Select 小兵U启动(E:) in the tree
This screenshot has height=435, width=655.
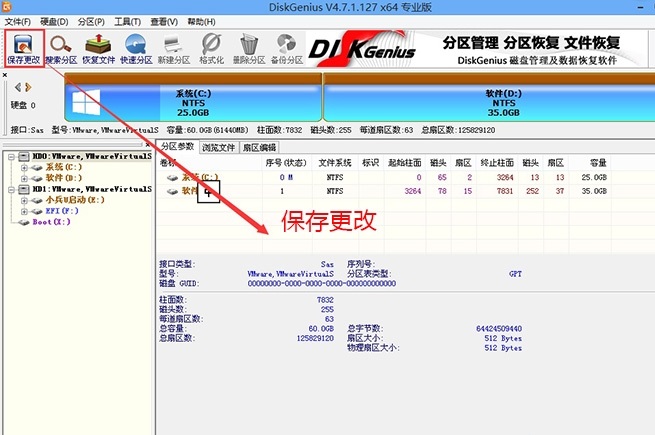[75, 200]
